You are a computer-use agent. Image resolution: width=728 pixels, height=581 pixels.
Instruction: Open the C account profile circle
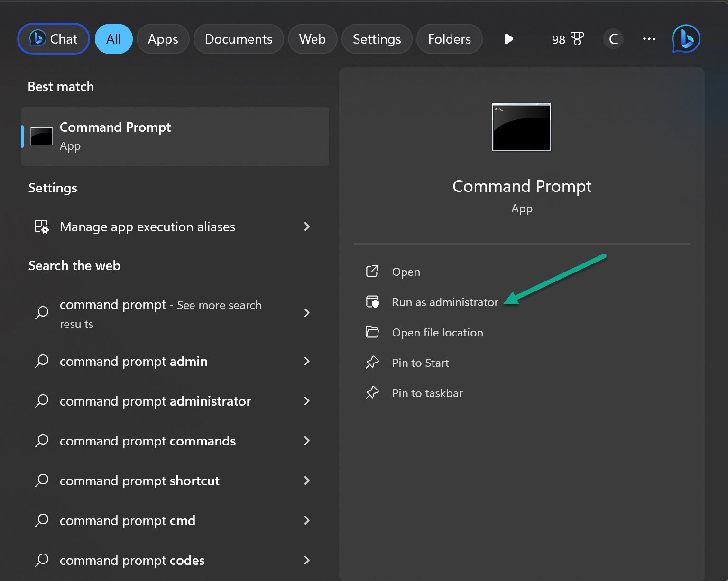[x=613, y=39]
